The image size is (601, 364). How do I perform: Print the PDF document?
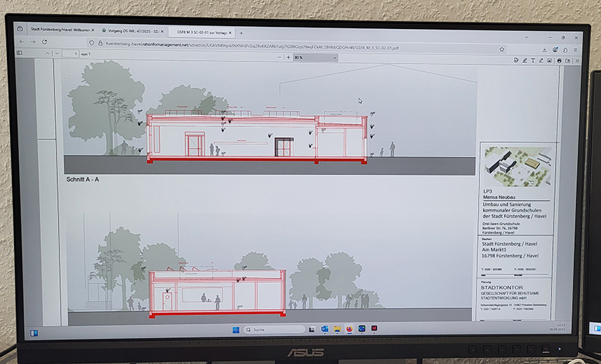pyautogui.click(x=559, y=61)
